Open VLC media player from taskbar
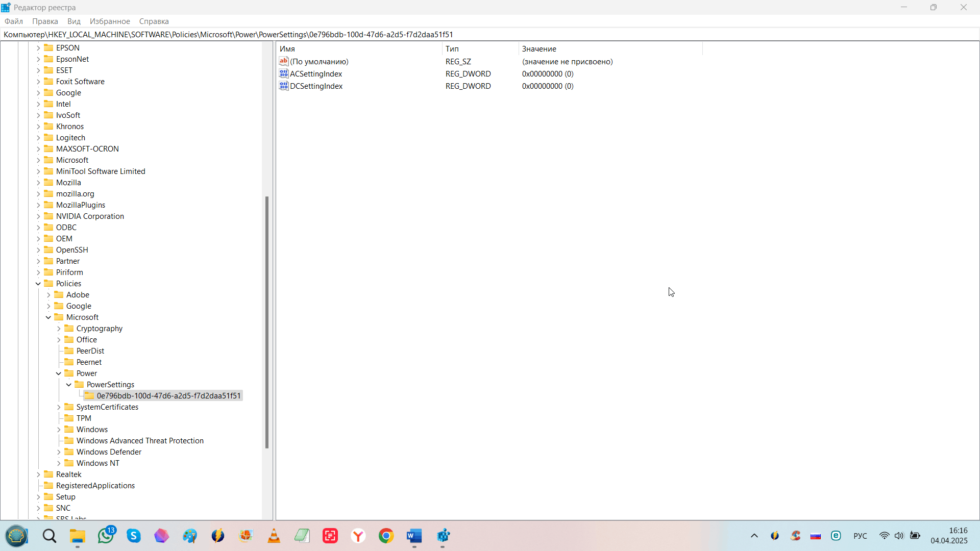The height and width of the screenshot is (551, 980). click(274, 536)
